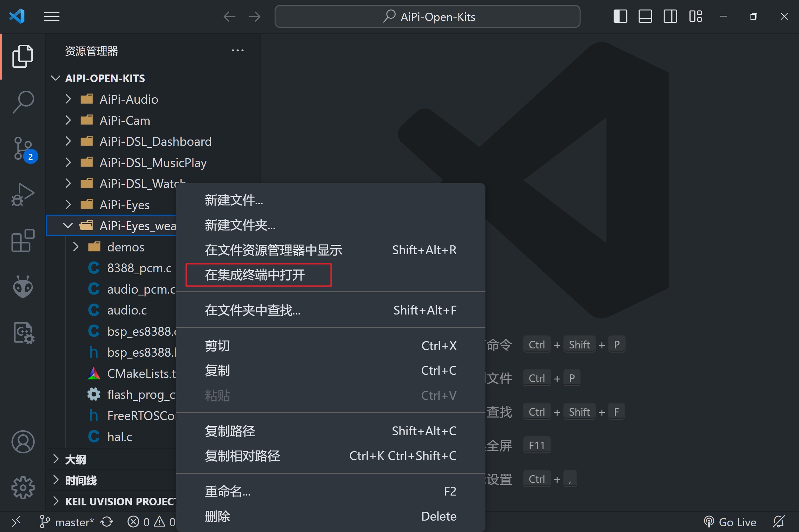Choose 新建文件... from context menu
This screenshot has width=799, height=532.
pyautogui.click(x=331, y=200)
